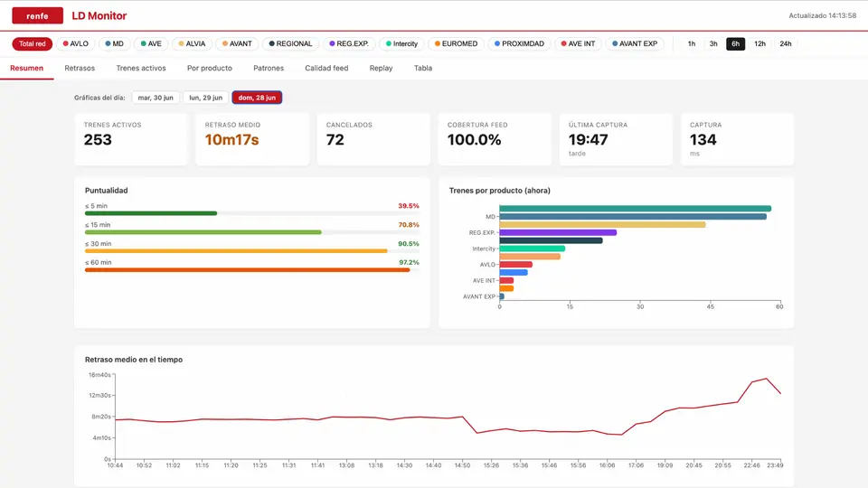Screen dimensions: 868x488
Task: Toggle the REGIONAL product filter
Action: [x=290, y=43]
